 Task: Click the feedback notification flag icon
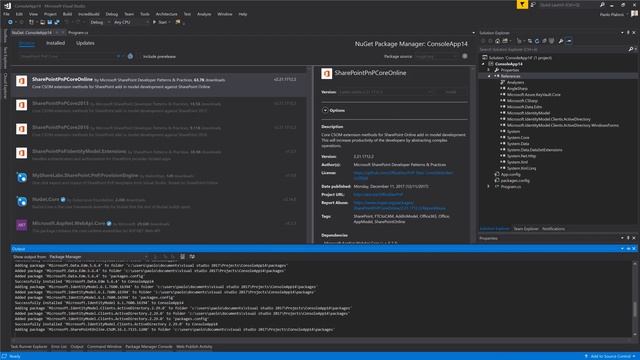(x=522, y=5)
